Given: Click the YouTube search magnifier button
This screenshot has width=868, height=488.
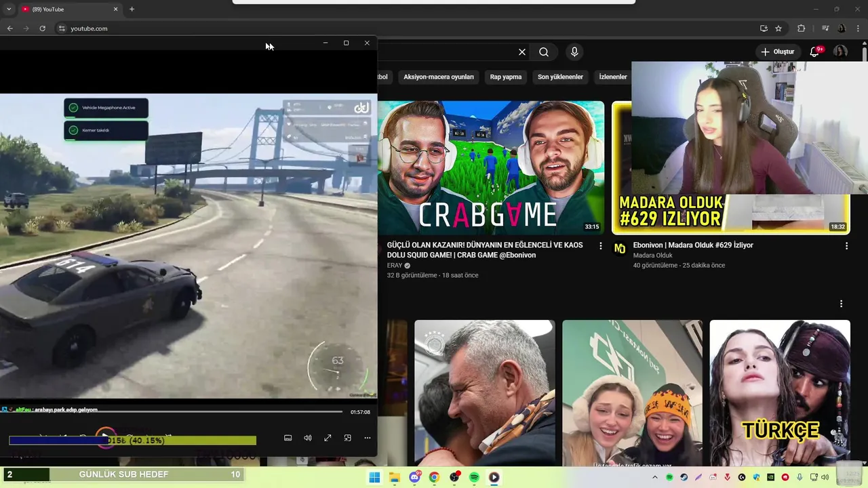Looking at the screenshot, I should (544, 52).
